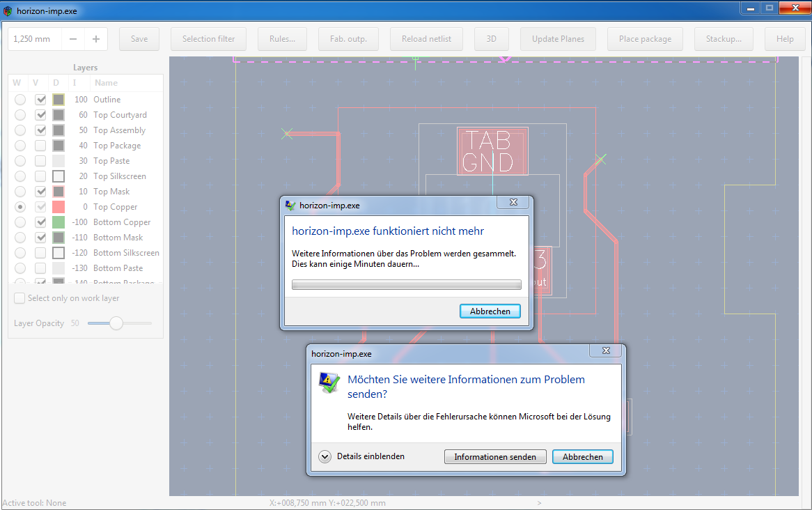Viewport: 812px width, 510px height.
Task: Select Top Assembly work layer radio
Action: coord(20,130)
